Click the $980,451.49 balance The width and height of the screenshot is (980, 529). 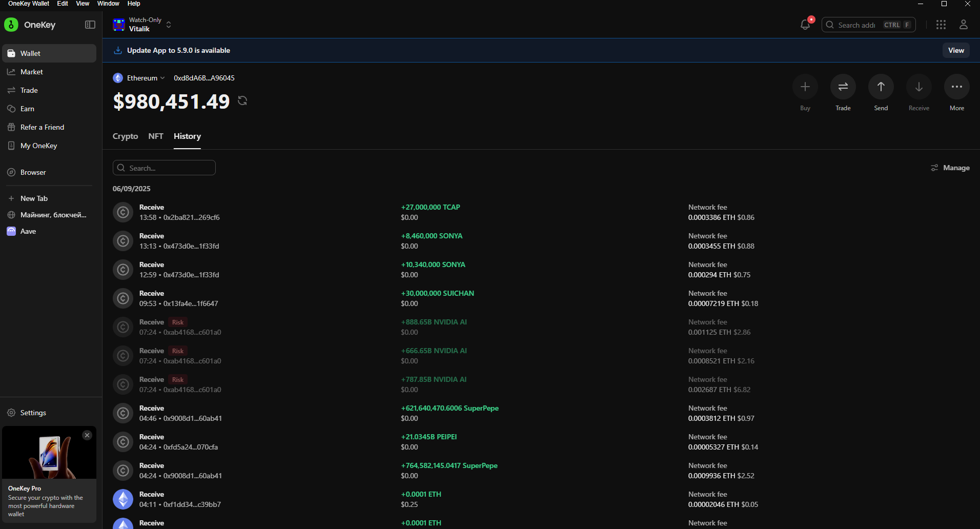[171, 101]
